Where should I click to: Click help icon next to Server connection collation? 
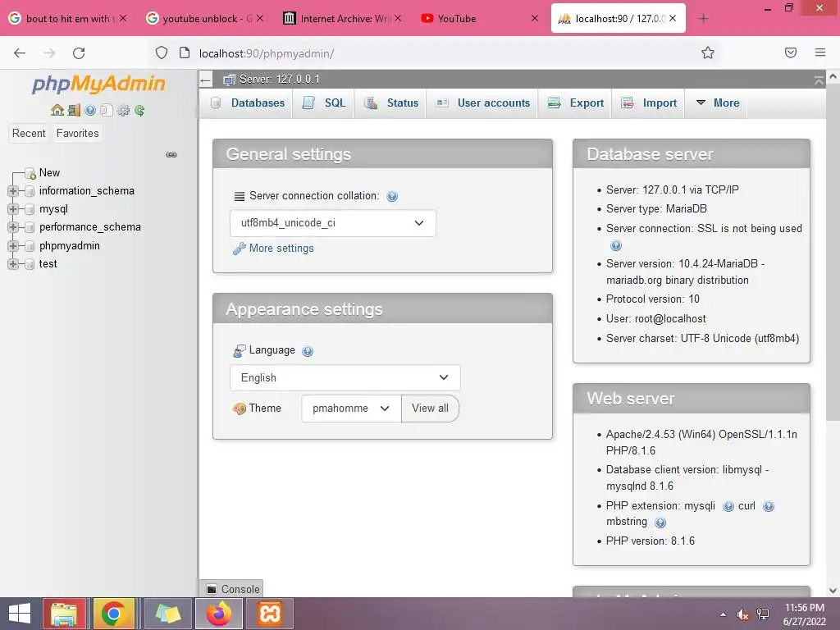392,196
